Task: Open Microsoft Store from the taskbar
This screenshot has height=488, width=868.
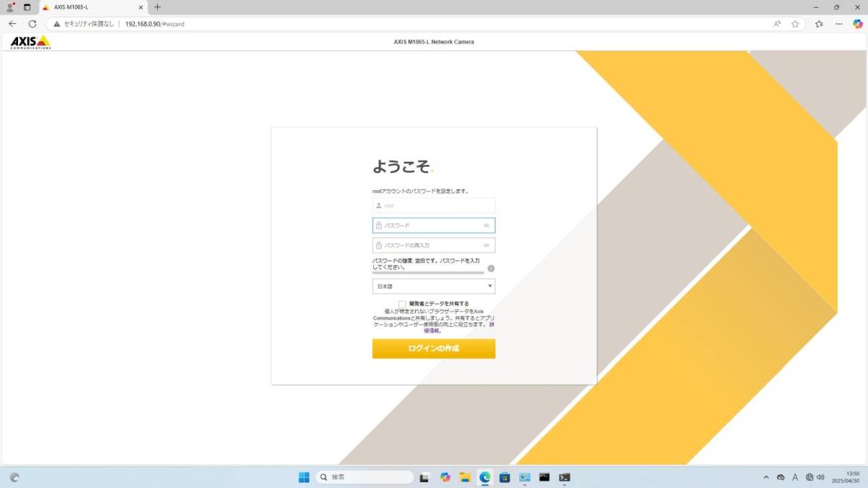Action: [505, 477]
